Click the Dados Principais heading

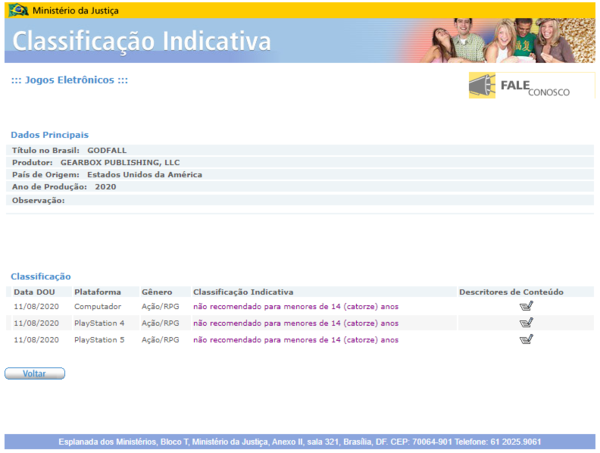(49, 134)
